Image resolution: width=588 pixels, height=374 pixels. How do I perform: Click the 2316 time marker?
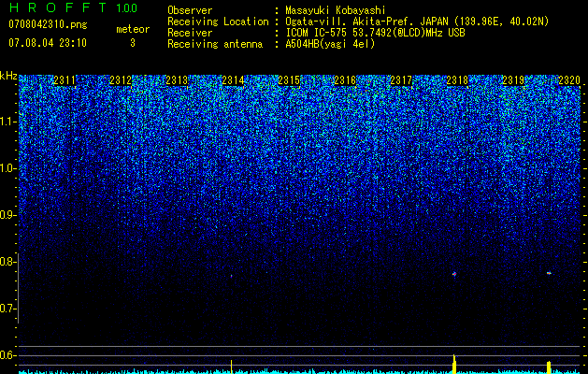pos(345,80)
